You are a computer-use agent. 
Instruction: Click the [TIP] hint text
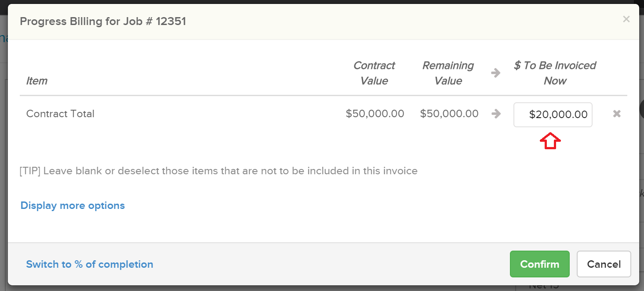pos(218,171)
